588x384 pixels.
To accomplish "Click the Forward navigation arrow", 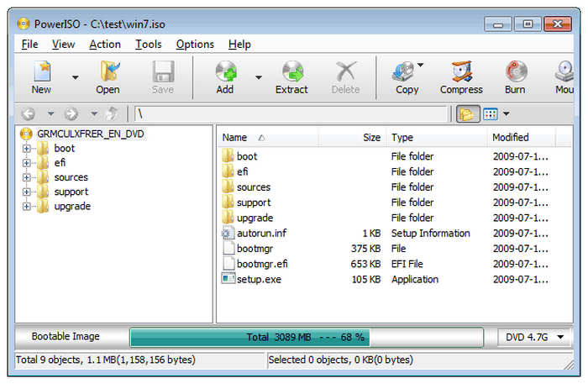I will click(x=71, y=113).
